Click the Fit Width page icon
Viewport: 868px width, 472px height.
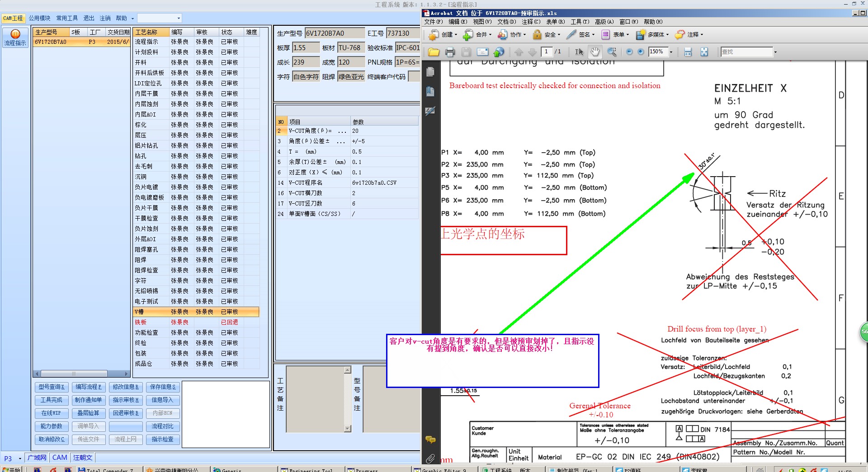click(x=688, y=52)
